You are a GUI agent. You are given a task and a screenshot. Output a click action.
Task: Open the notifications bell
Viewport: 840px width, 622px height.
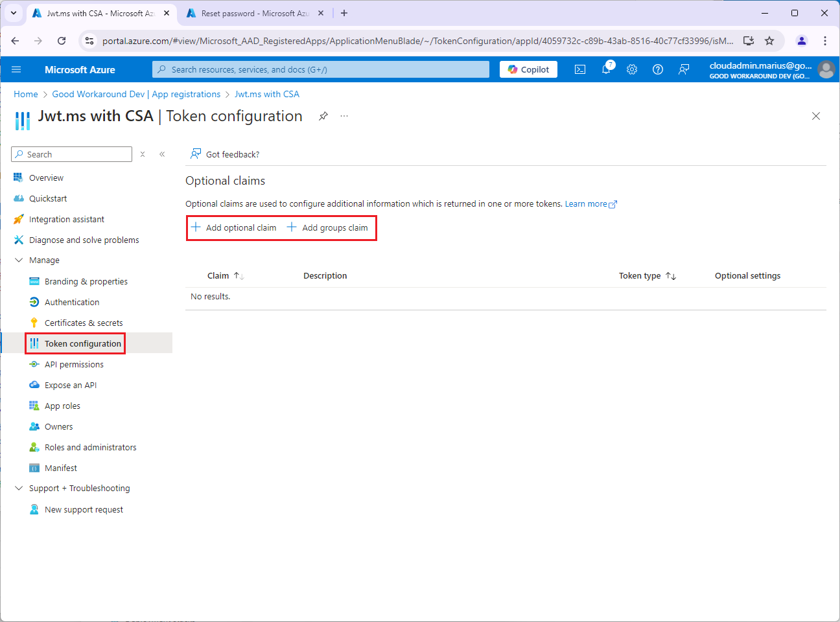pos(606,69)
